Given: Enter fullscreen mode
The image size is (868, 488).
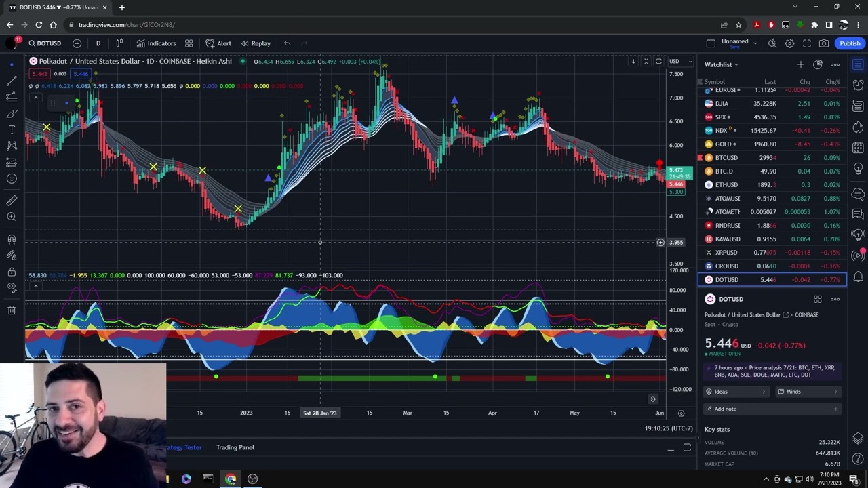Looking at the screenshot, I should (x=807, y=43).
